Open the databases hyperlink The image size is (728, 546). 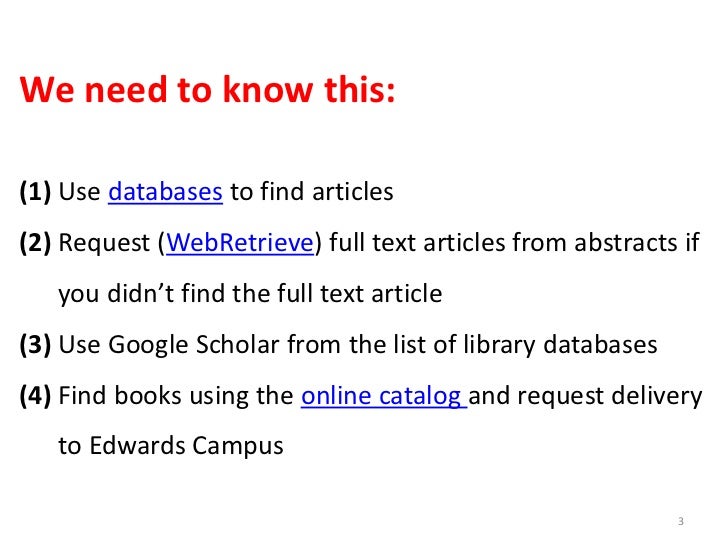(165, 192)
